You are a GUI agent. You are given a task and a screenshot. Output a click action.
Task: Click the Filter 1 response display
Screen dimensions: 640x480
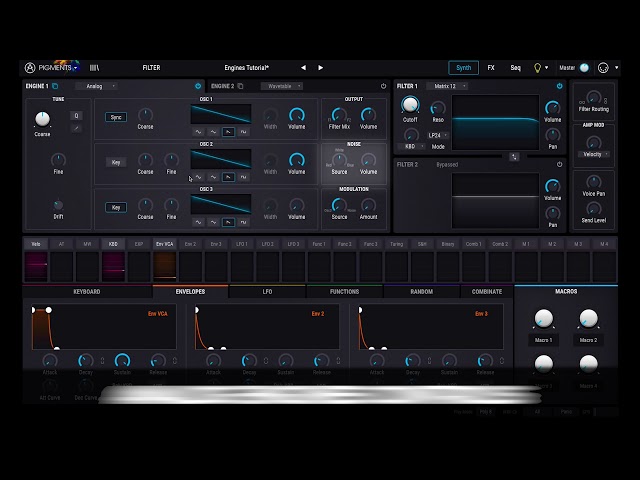pos(496,122)
